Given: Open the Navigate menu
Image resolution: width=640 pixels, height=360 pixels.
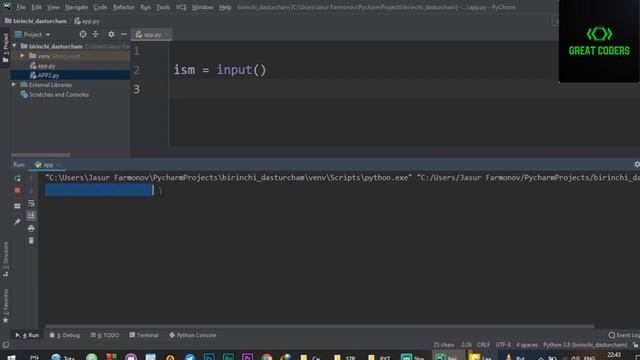Looking at the screenshot, I should pos(76,7).
